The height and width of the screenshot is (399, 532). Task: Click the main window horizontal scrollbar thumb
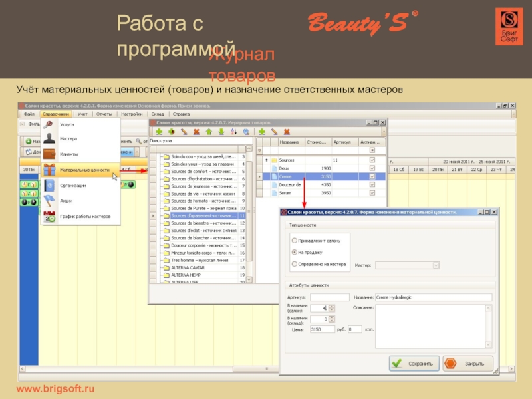[x=256, y=368]
